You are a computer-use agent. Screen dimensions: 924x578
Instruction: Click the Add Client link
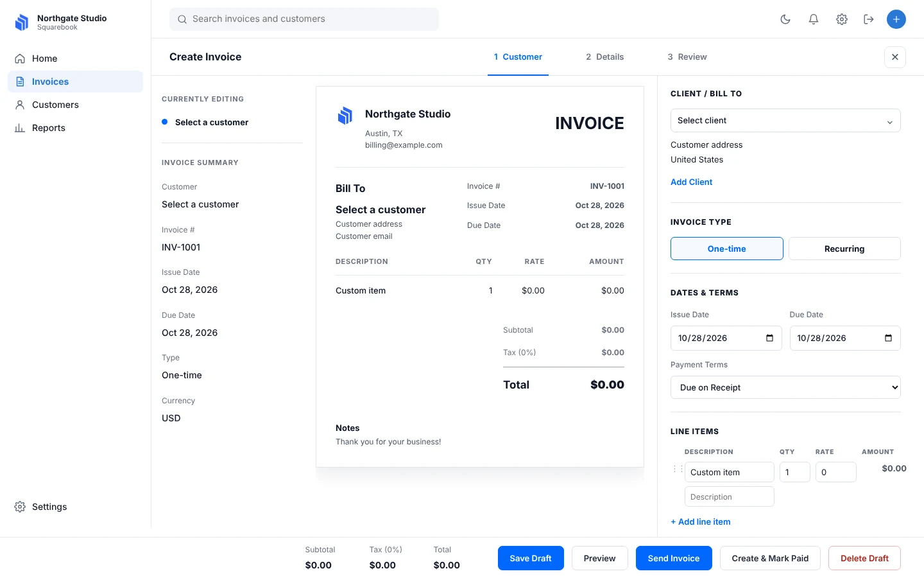click(692, 182)
